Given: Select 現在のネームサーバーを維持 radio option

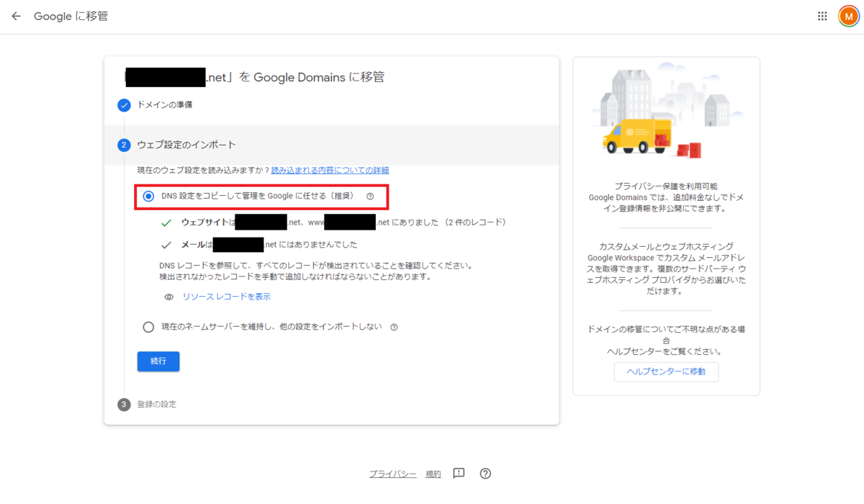Looking at the screenshot, I should pyautogui.click(x=148, y=327).
